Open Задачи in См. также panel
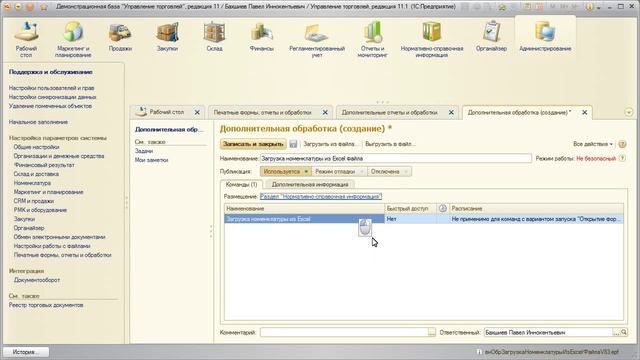The width and height of the screenshot is (640, 360). (x=144, y=151)
